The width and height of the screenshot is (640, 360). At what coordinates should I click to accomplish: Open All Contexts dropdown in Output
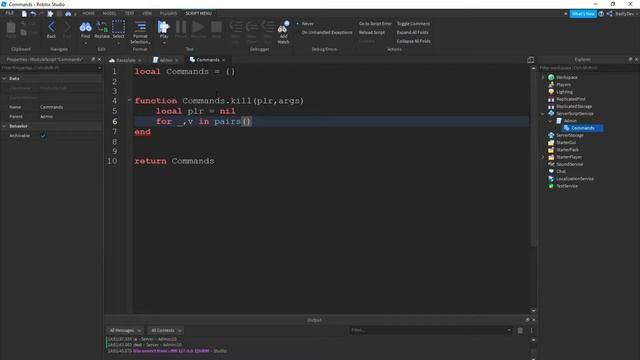click(166, 331)
